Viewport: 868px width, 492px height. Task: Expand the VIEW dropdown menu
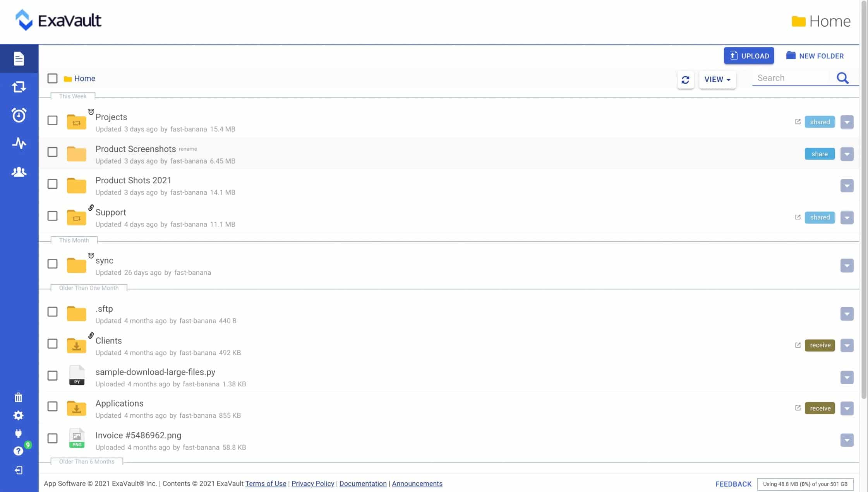[717, 79]
